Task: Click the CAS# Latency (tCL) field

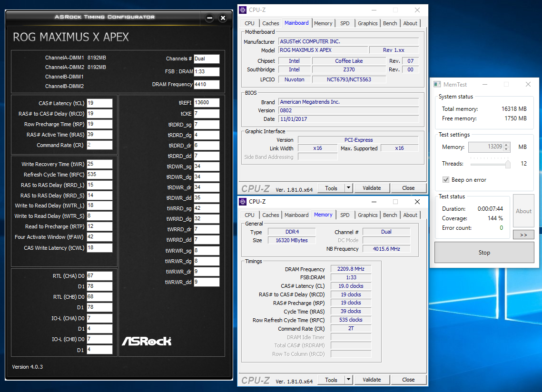Action: (x=99, y=103)
